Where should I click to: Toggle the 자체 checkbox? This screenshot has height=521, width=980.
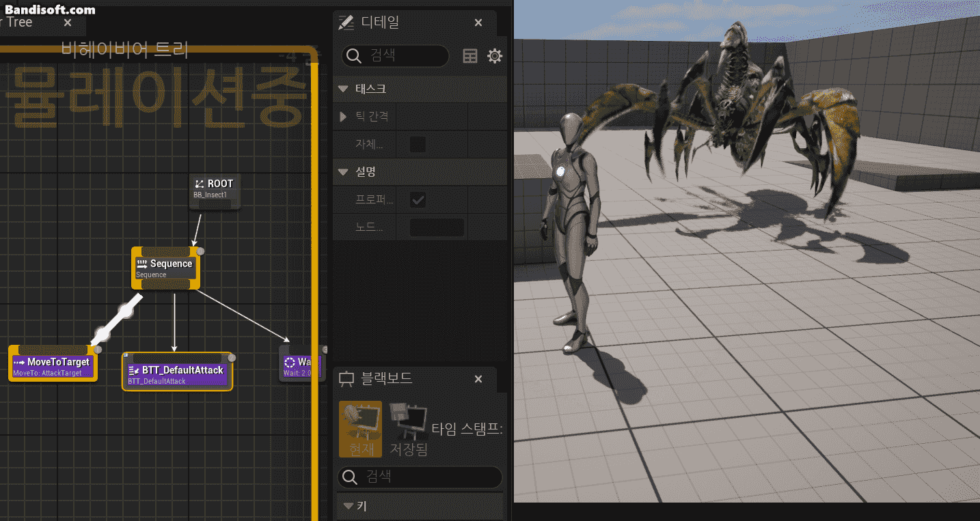point(417,145)
